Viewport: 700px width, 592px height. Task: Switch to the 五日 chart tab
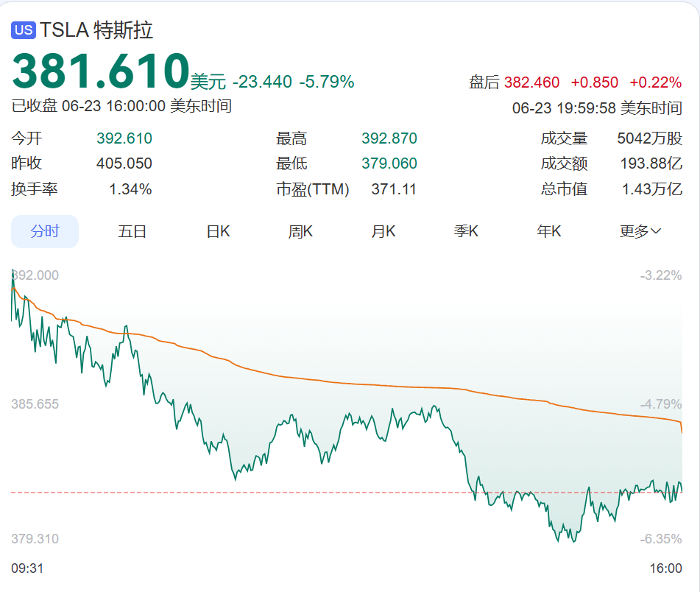132,231
